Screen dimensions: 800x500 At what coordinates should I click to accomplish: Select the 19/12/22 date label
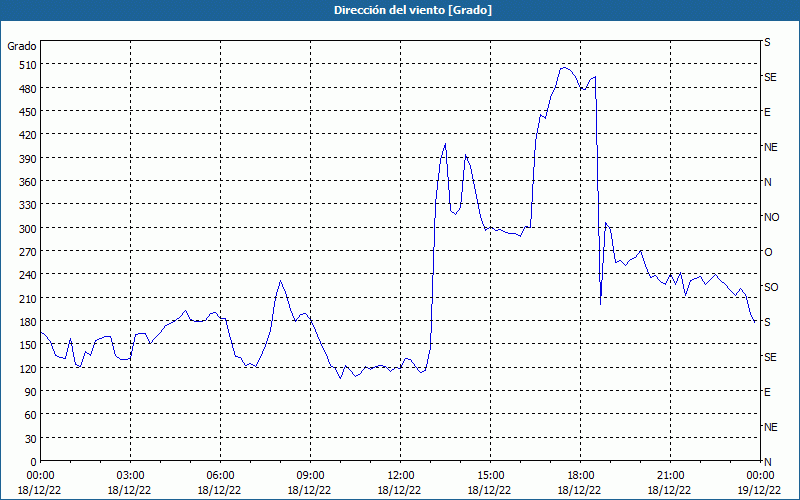[x=760, y=490]
